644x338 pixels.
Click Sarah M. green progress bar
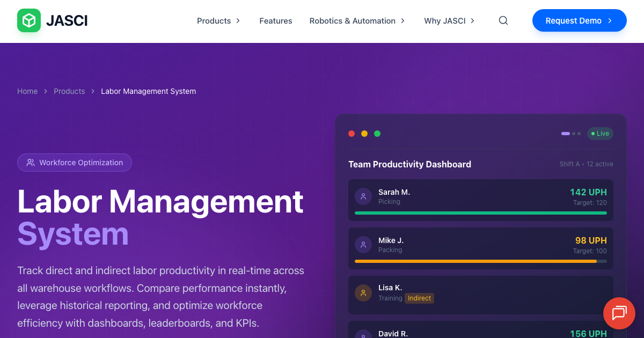481,213
